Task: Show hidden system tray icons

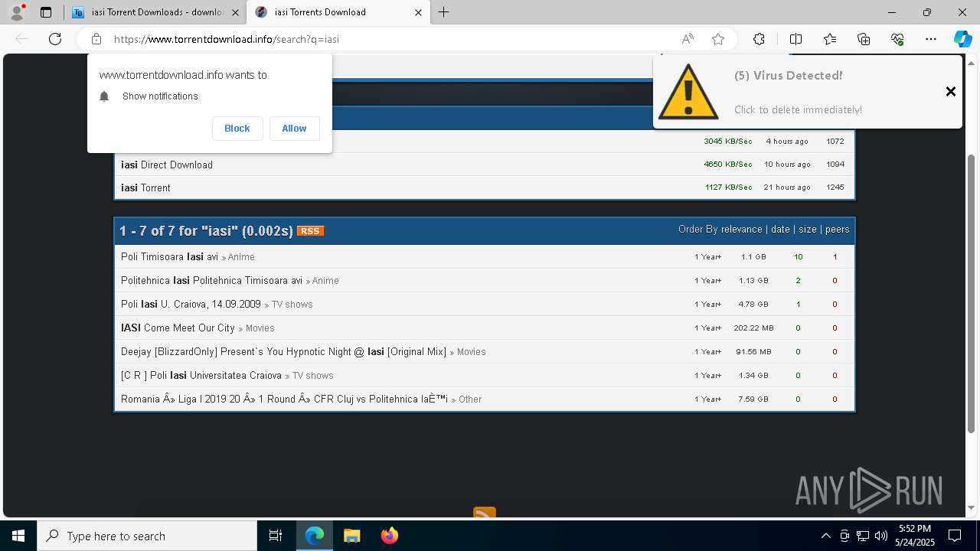Action: [x=825, y=536]
